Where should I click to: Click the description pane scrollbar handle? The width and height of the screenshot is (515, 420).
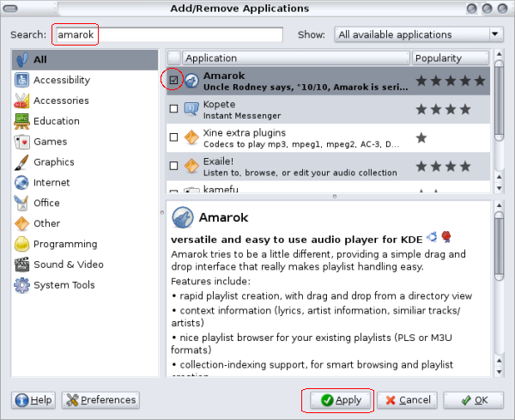pos(499,247)
